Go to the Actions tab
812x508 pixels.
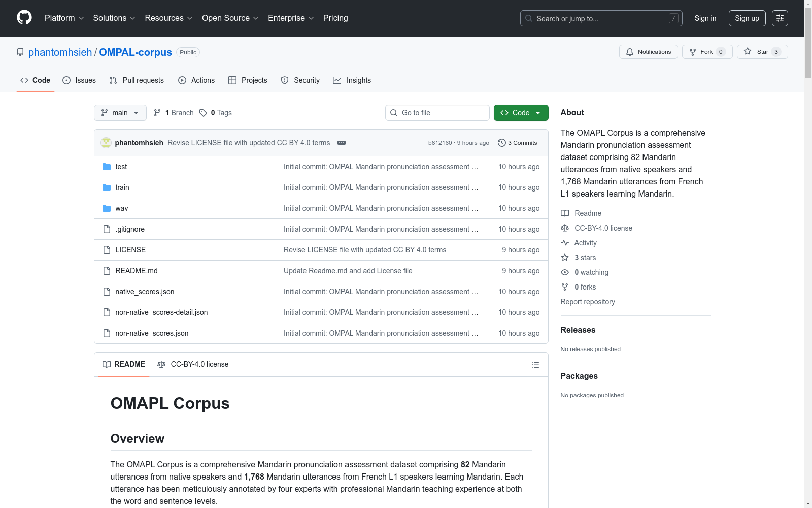point(196,80)
